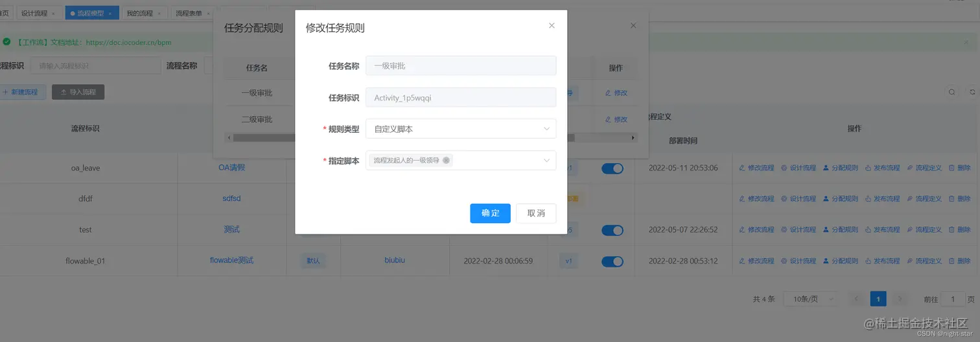Click 设计流程 in the oa_leave row
The image size is (980, 342).
799,168
